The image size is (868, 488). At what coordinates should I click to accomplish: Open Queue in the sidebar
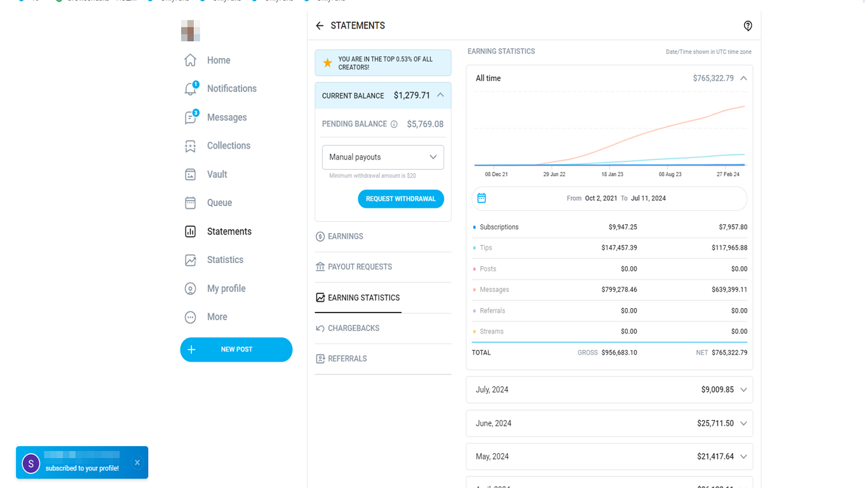(208, 203)
